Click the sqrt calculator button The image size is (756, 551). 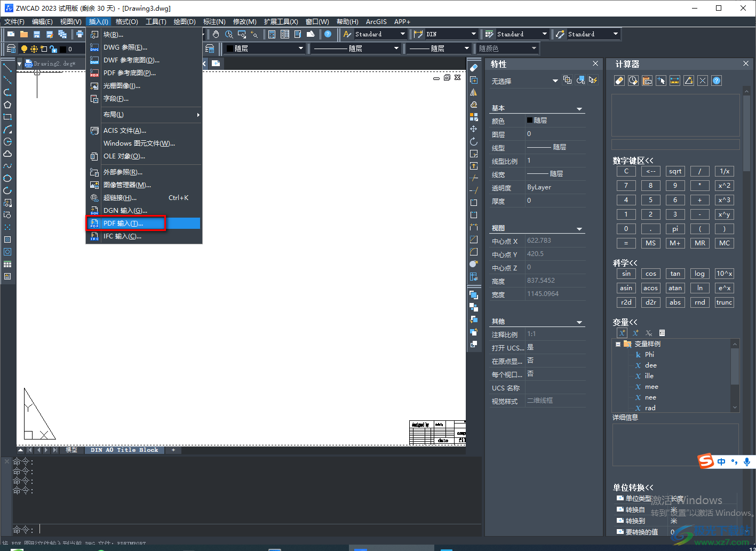675,171
